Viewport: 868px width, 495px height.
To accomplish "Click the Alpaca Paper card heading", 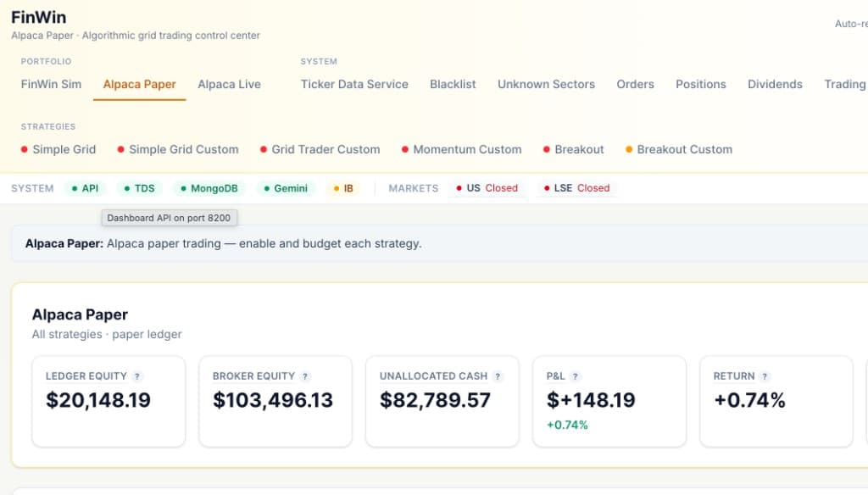I will coord(80,314).
